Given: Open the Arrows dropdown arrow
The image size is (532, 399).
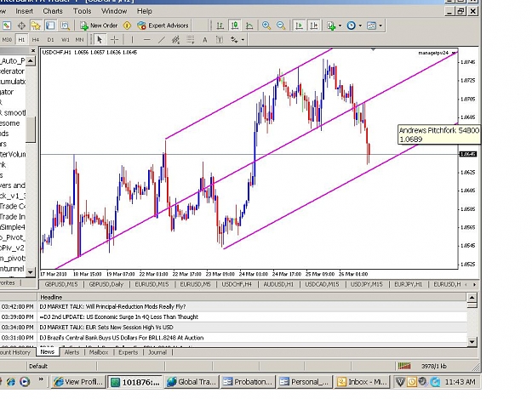Looking at the screenshot, I should pos(243,40).
